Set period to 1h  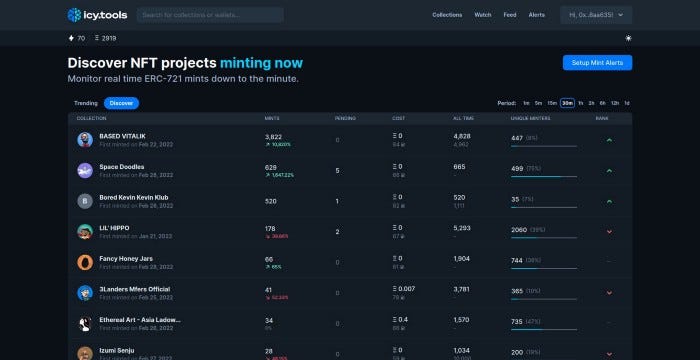pos(581,103)
